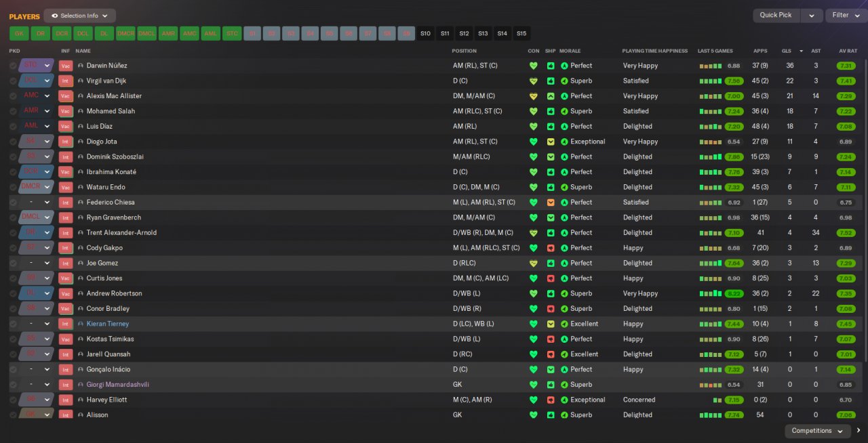The height and width of the screenshot is (443, 868).
Task: Open the STC position dropdown for Darwin Núñez
Action: 47,66
